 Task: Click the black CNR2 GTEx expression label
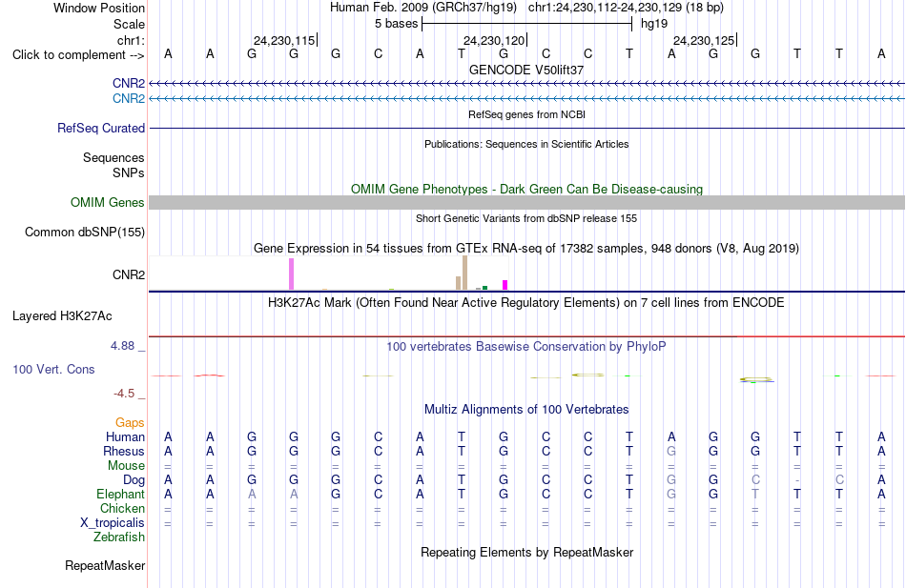click(x=129, y=274)
